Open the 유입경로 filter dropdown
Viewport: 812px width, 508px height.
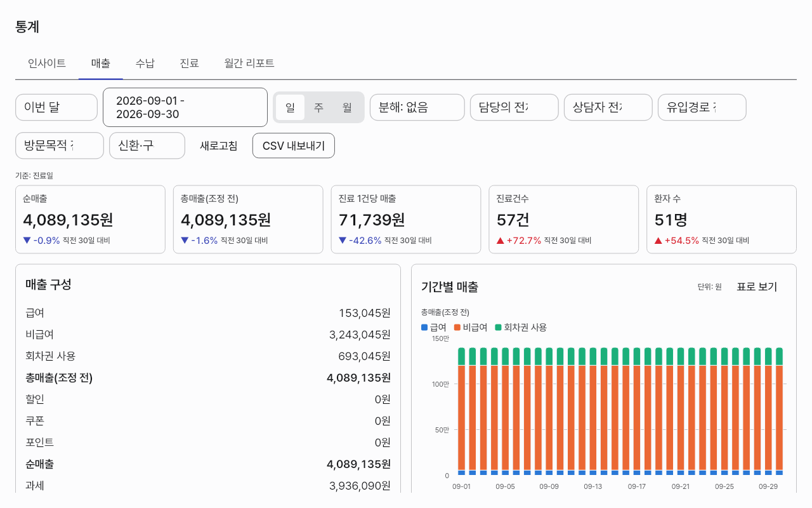point(702,107)
